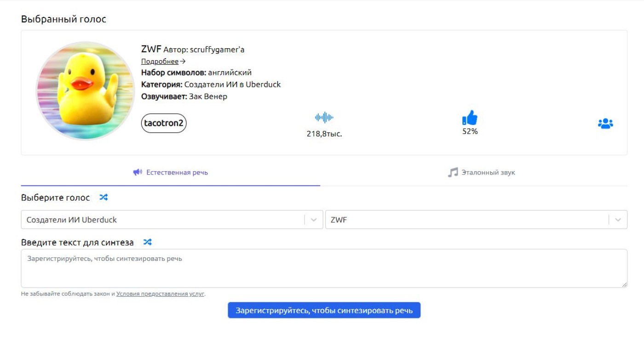This screenshot has height=339, width=644.
Task: Click the tacotron2 model badge
Action: point(164,123)
